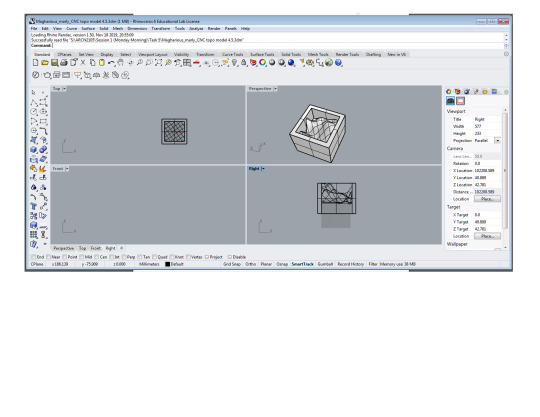This screenshot has height=417, width=540.
Task: Open the Surface menu in menu bar
Action: click(x=88, y=29)
